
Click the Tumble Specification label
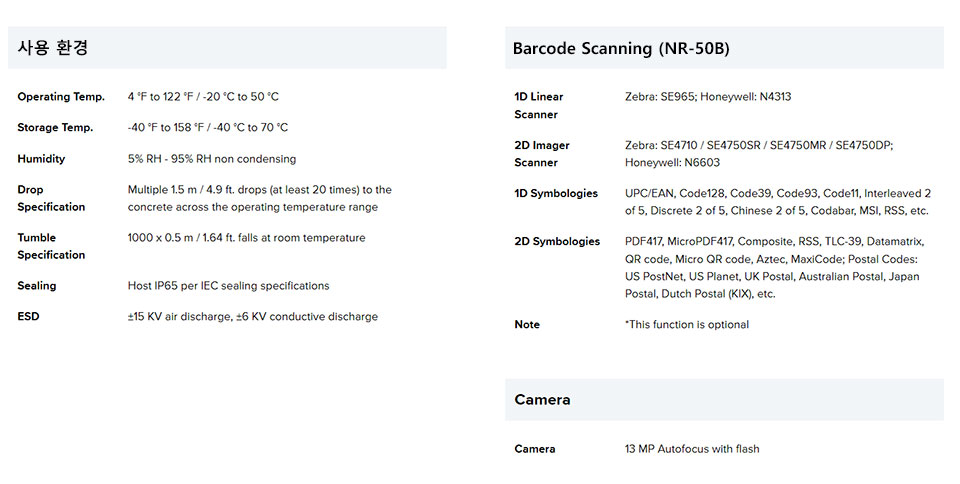[51, 246]
